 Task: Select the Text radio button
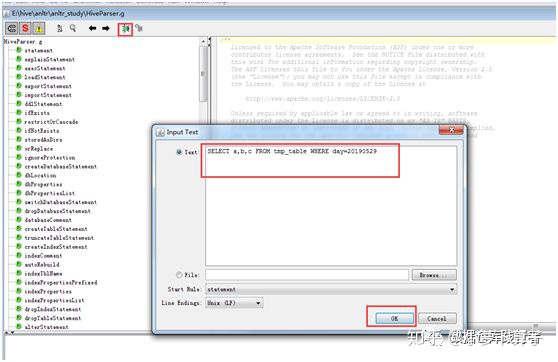coord(179,152)
